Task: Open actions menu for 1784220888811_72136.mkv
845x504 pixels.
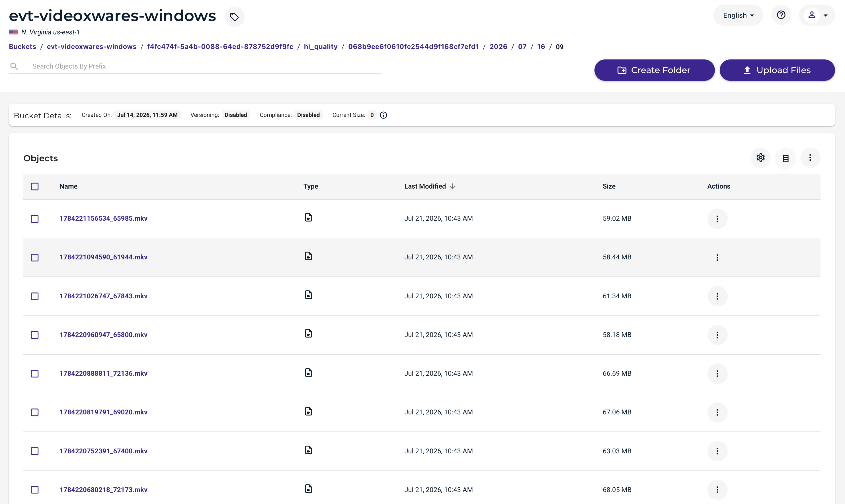Action: click(x=717, y=373)
